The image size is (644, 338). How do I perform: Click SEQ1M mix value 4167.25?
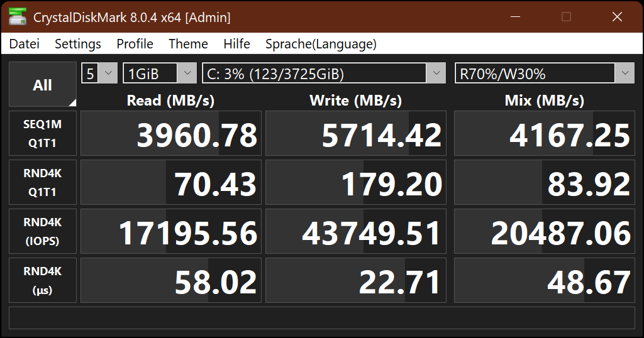(545, 133)
